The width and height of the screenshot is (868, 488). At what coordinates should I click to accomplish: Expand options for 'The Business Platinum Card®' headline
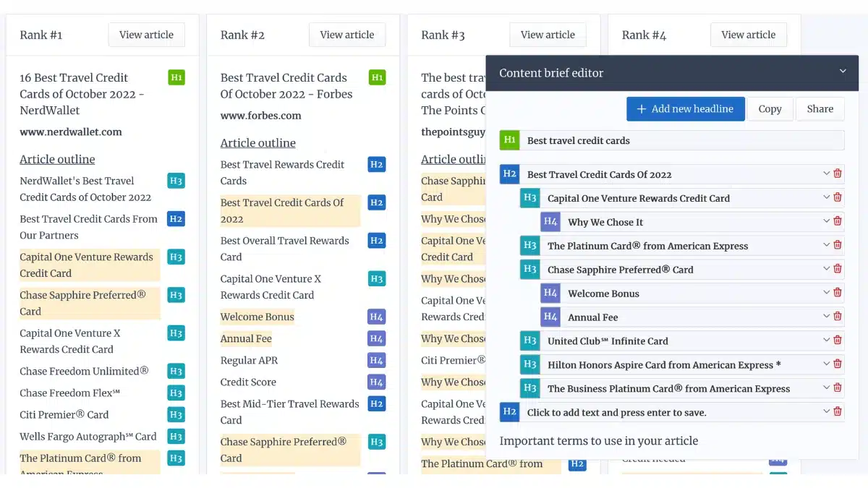tap(826, 388)
